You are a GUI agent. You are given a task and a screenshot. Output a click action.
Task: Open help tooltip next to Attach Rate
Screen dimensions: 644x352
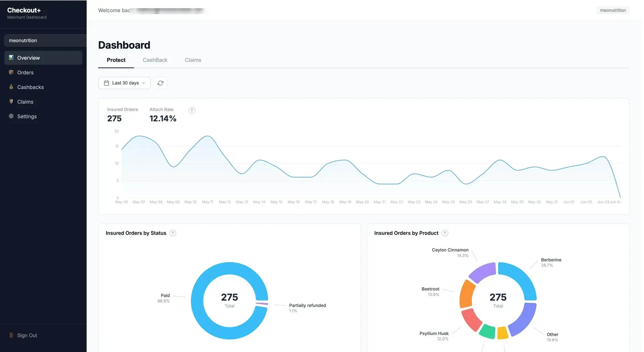coord(192,110)
